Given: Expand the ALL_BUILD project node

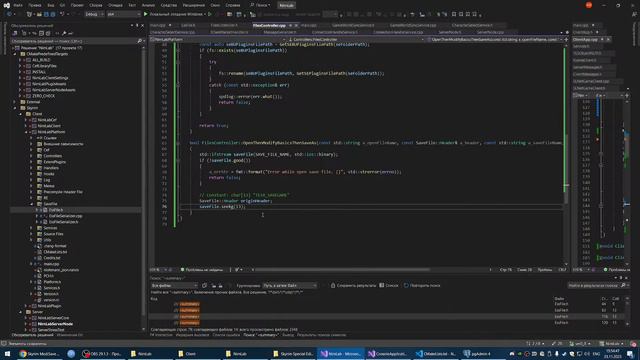Looking at the screenshot, I should point(20,60).
